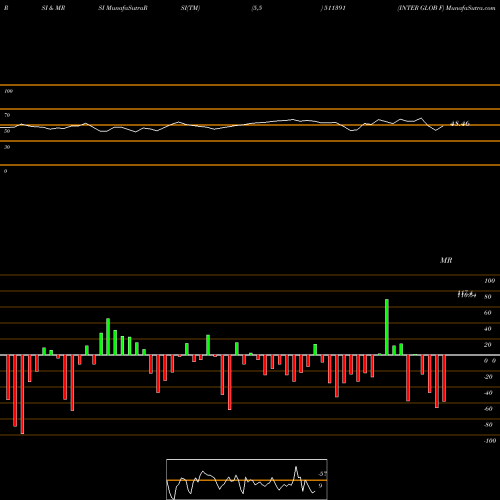Click the last red bar in MR histogram
Viewport: 500px width, 500px height.
(x=444, y=378)
